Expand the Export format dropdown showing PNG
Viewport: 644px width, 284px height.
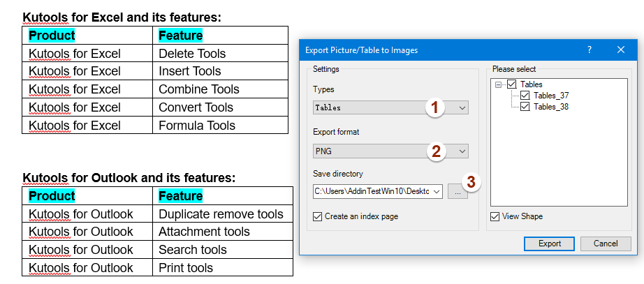pos(462,151)
